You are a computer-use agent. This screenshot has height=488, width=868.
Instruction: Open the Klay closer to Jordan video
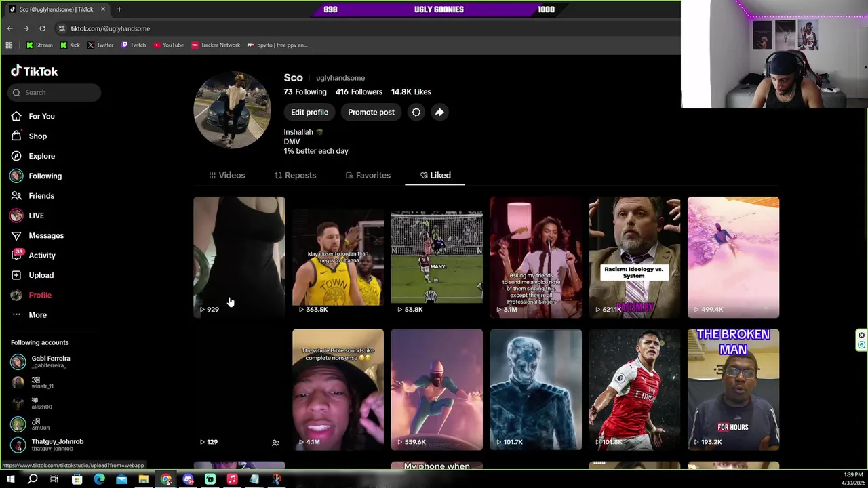click(x=338, y=257)
